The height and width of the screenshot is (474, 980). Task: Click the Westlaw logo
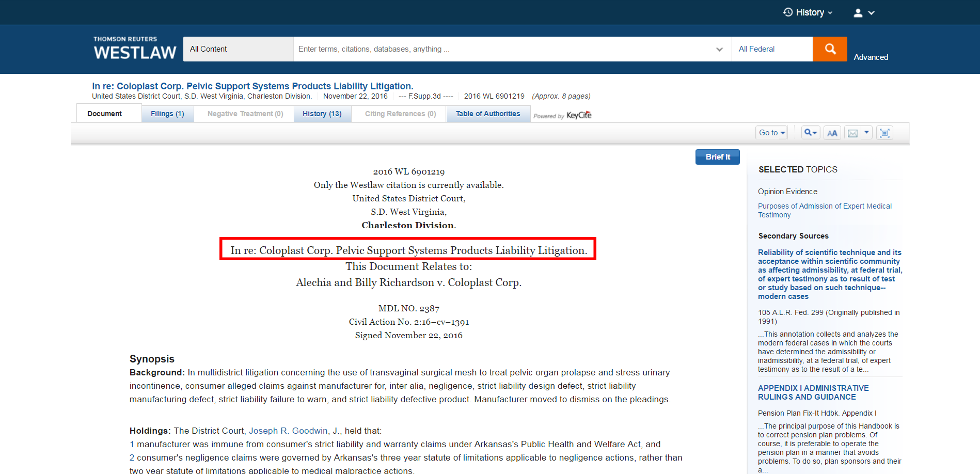pyautogui.click(x=135, y=49)
